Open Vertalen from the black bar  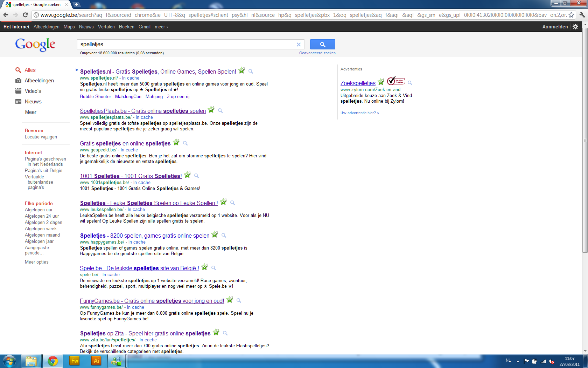click(x=106, y=27)
